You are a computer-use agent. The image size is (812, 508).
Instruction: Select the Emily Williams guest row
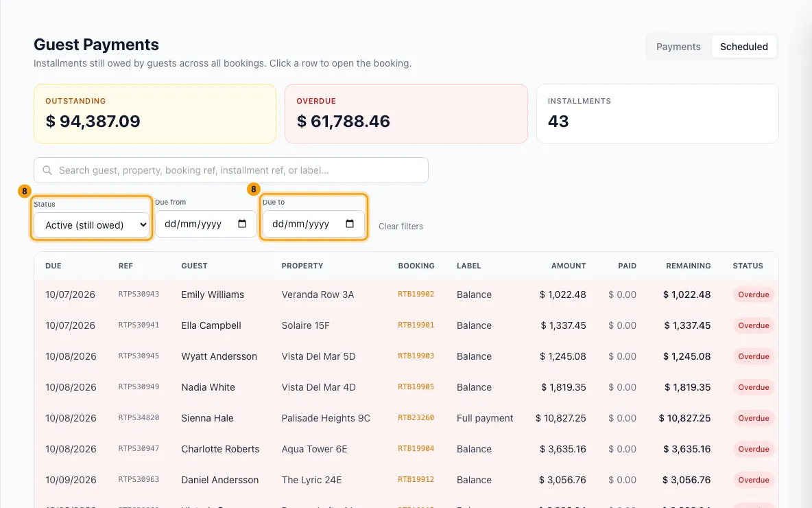pos(406,295)
